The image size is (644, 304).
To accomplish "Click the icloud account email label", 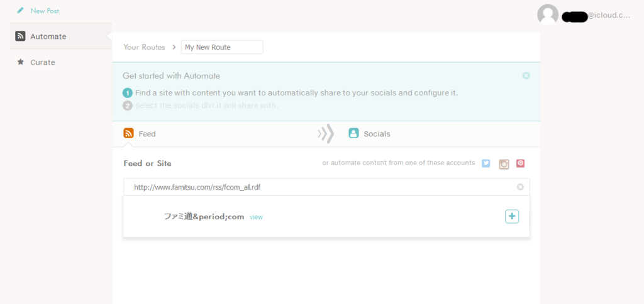I will 596,16.
